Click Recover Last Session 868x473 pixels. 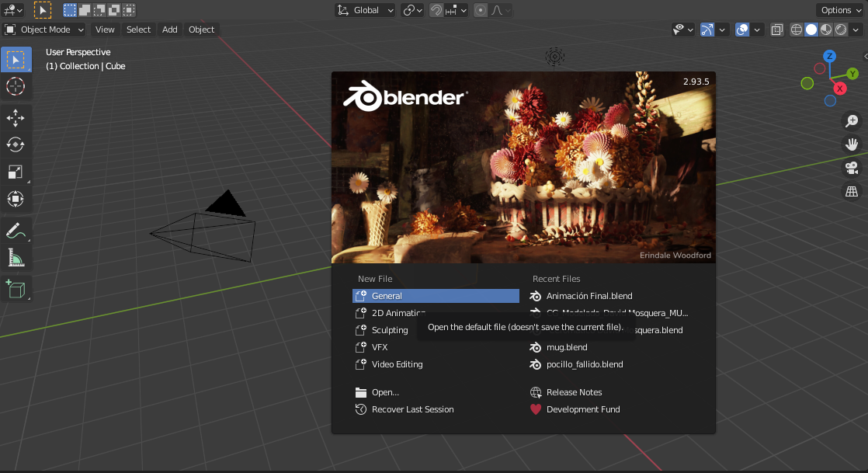[436, 409]
